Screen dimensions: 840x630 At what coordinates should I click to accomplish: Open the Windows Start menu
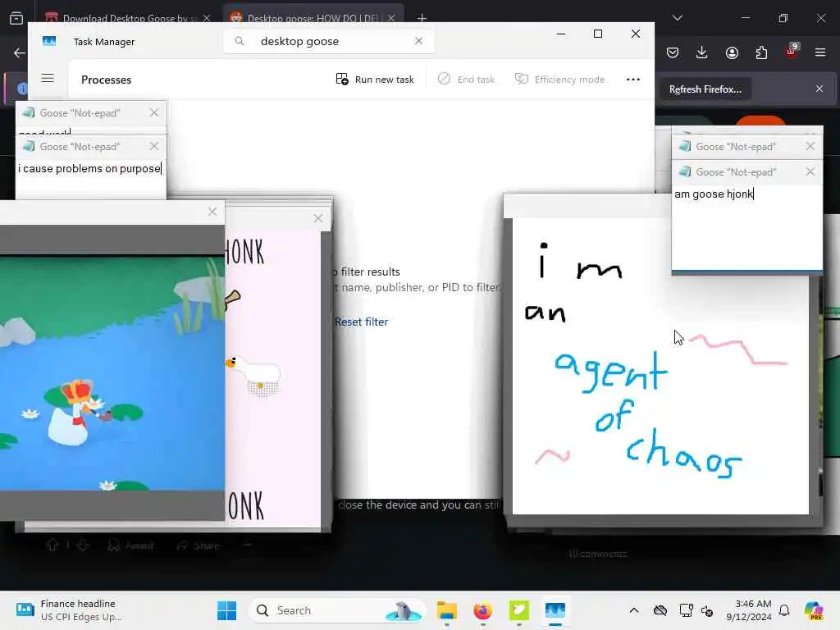pos(226,610)
